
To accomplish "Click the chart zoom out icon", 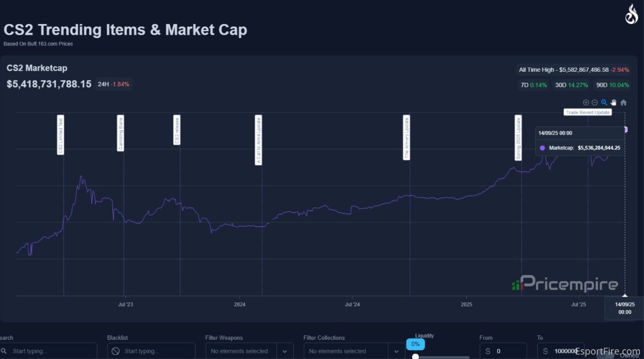I will 594,102.
